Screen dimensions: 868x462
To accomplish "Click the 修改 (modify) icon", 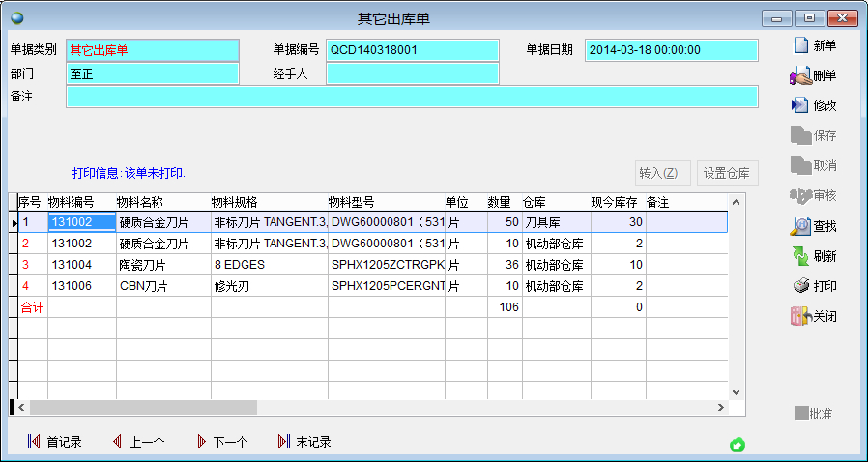I will (800, 105).
